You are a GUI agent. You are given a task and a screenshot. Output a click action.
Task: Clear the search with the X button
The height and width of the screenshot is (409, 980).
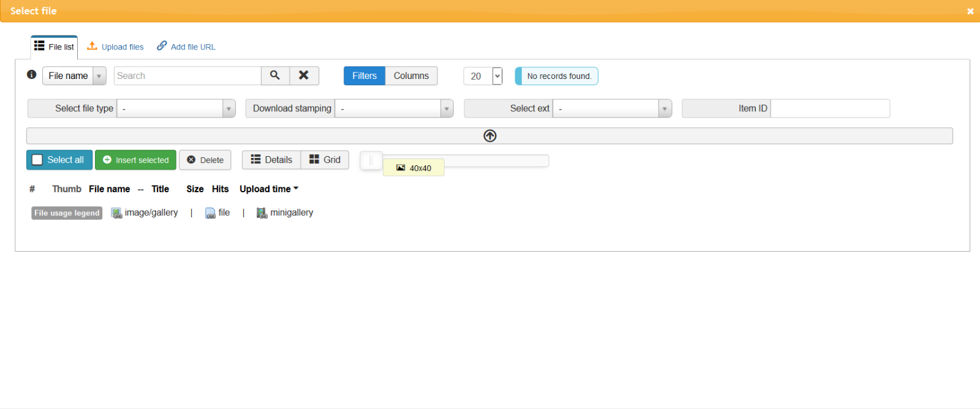304,75
